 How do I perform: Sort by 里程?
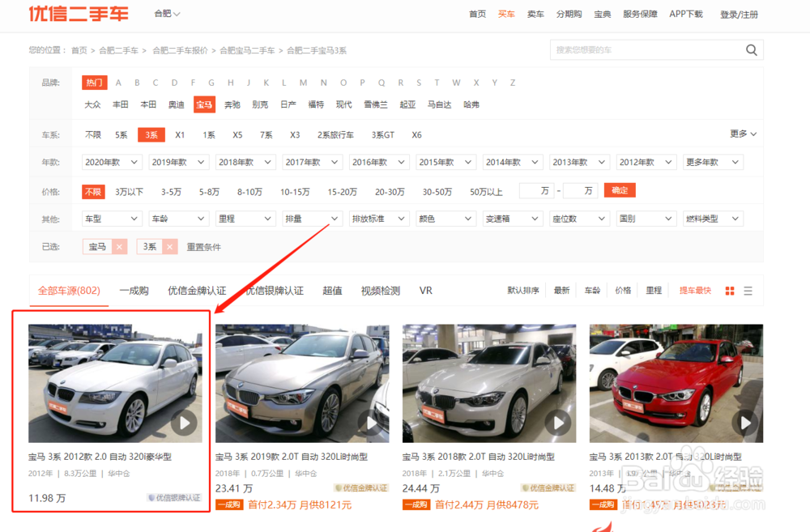tap(654, 291)
